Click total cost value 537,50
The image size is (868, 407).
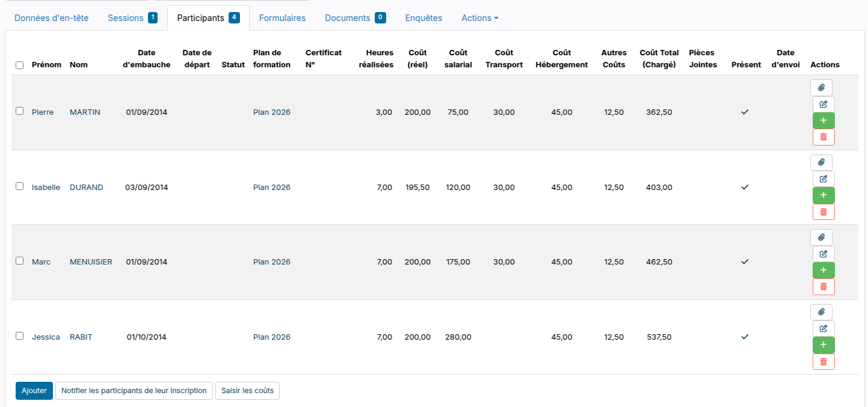(659, 337)
